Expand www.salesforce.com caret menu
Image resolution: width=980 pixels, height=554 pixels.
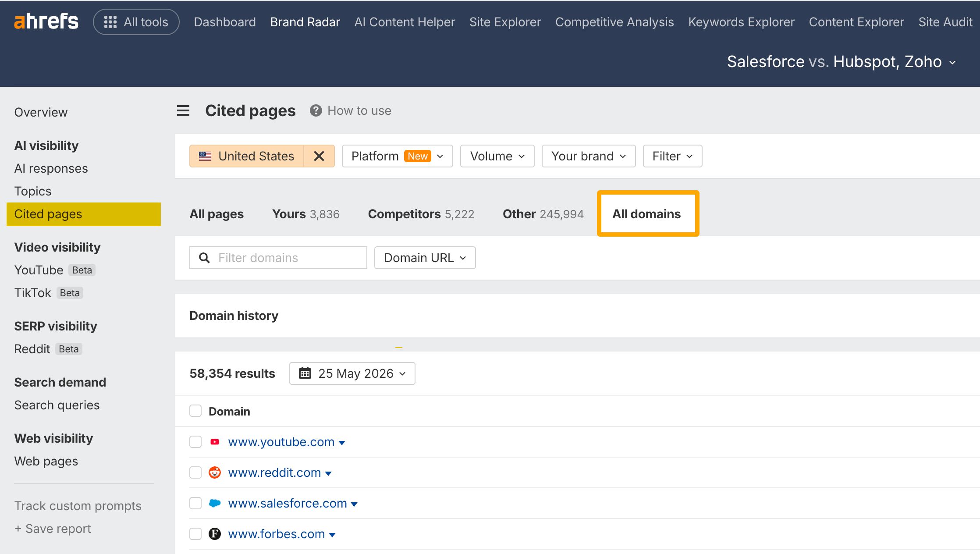(x=354, y=504)
